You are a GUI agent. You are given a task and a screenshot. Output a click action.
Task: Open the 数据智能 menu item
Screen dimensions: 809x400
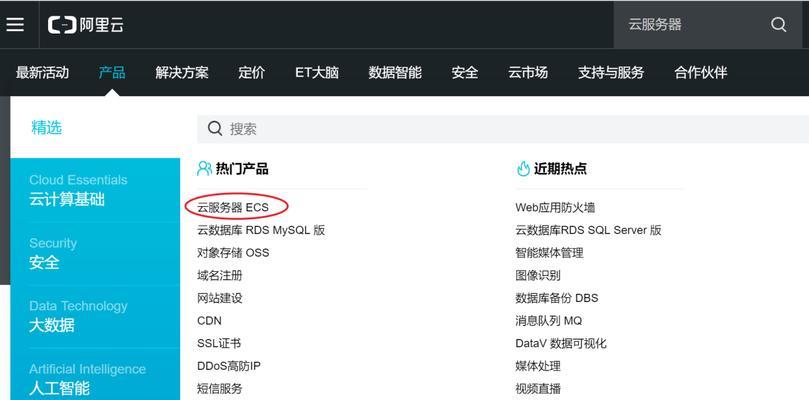click(x=395, y=73)
